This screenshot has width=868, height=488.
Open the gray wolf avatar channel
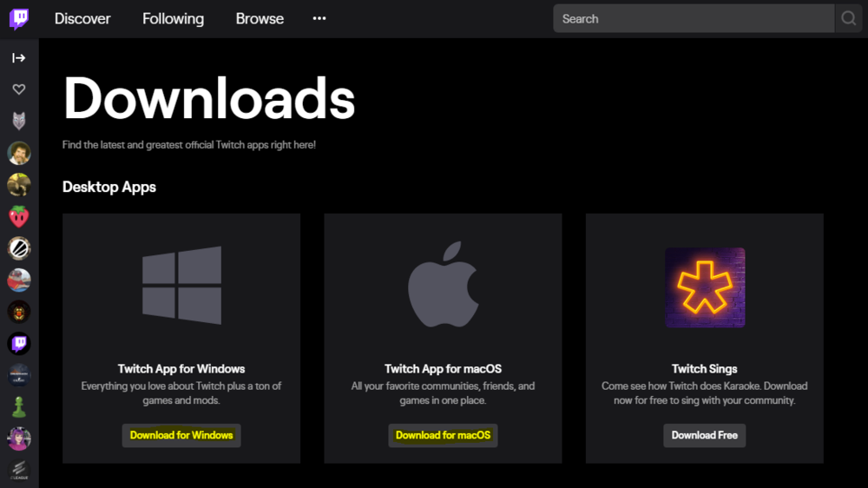tap(18, 121)
